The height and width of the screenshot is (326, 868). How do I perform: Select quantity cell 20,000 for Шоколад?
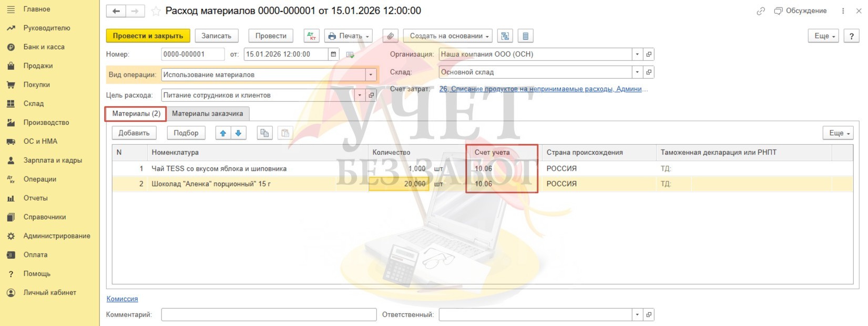[x=399, y=184]
